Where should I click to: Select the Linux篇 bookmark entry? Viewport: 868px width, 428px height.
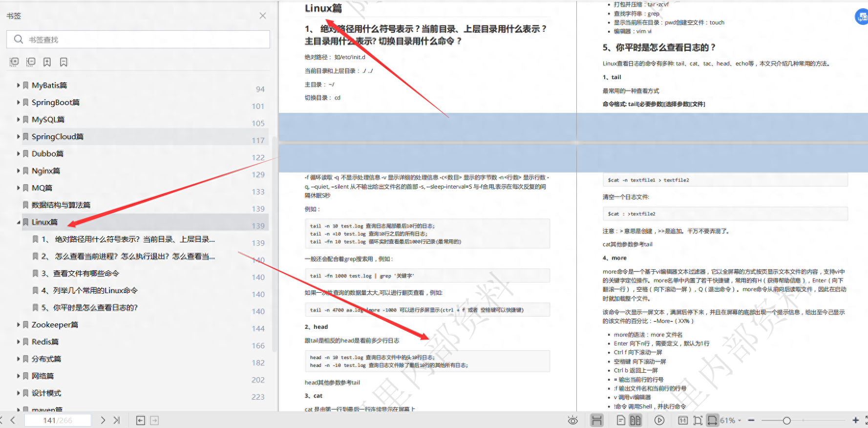44,222
